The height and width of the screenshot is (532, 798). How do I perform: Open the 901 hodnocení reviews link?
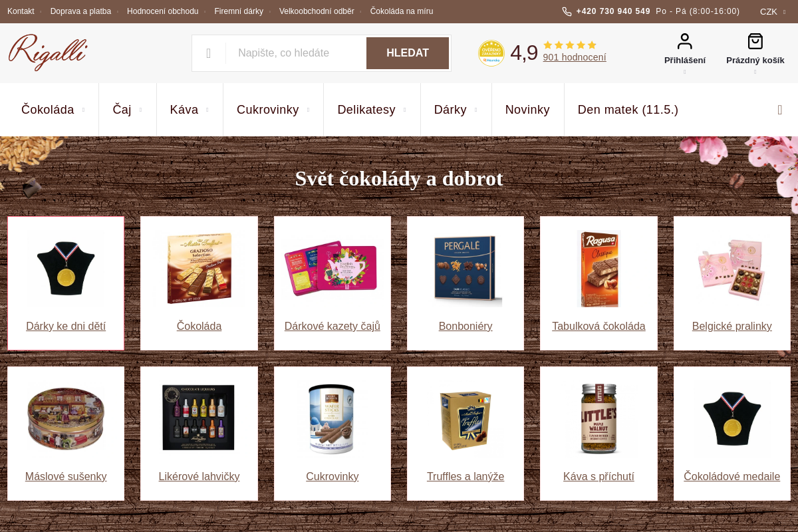click(575, 57)
